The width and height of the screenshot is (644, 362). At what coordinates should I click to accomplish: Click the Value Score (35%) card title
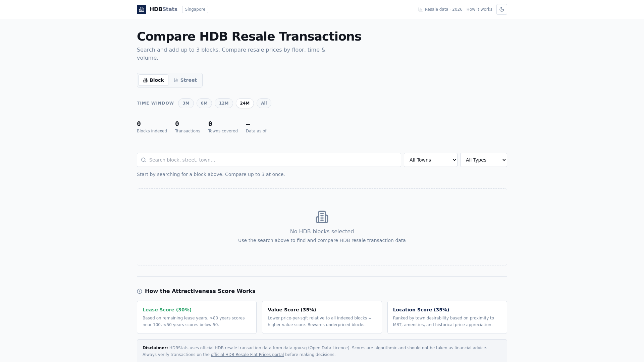292,310
